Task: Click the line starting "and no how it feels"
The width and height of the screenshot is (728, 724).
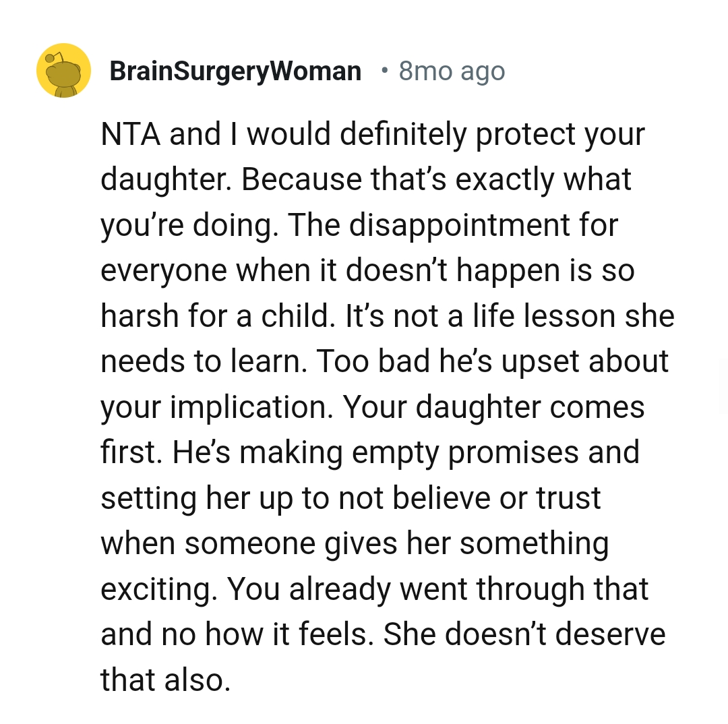Action: (x=382, y=635)
